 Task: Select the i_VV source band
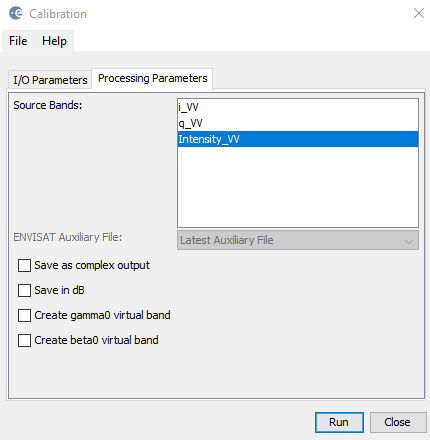tap(298, 107)
